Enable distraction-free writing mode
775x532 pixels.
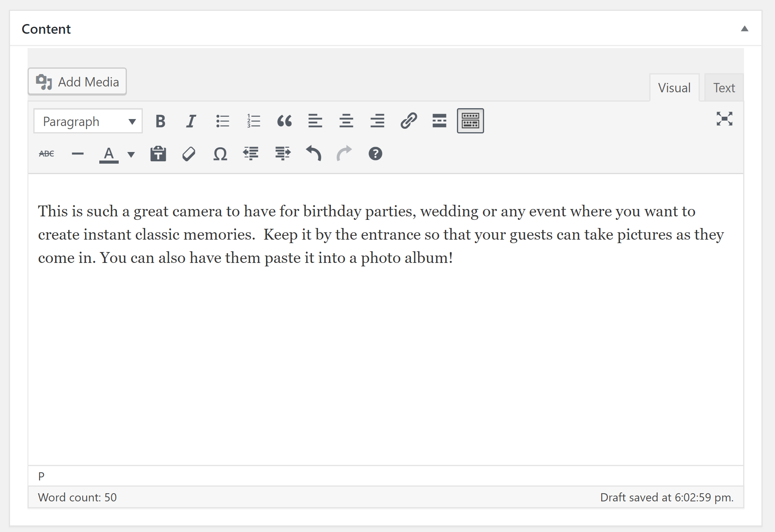pos(724,119)
